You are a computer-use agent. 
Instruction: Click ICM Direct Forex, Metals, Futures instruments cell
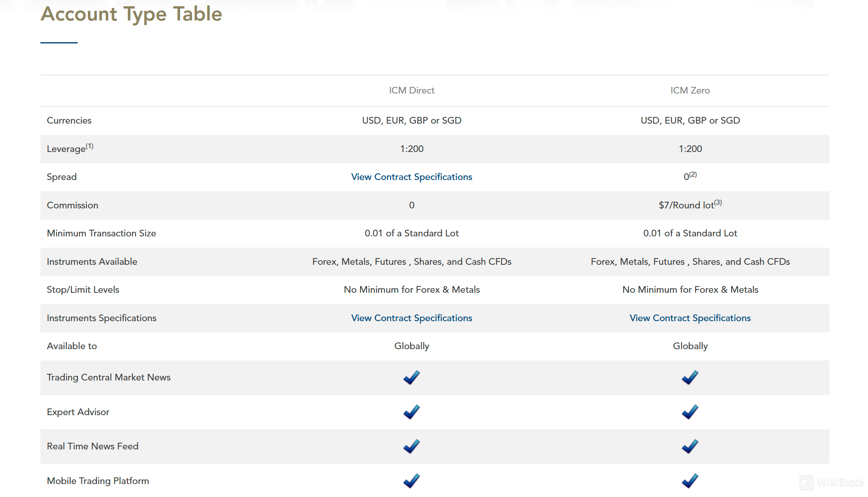pos(412,262)
